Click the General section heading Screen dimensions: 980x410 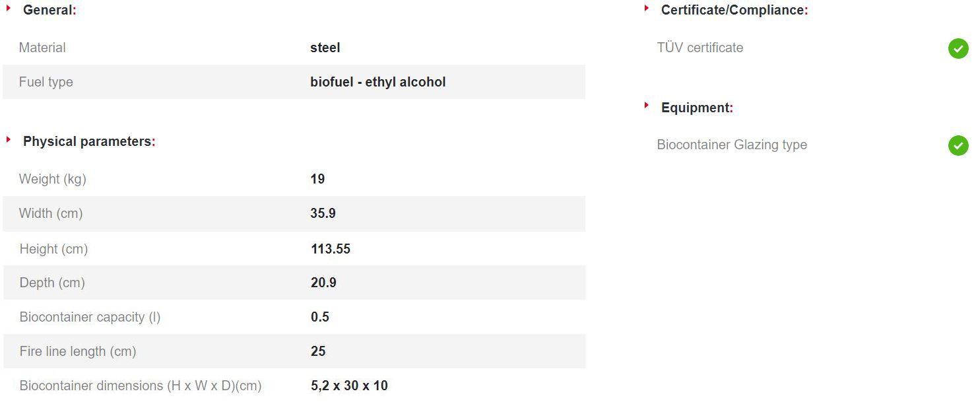(x=49, y=11)
